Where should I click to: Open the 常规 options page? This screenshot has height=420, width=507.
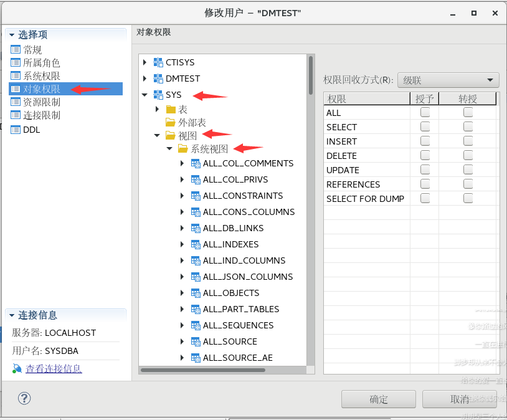click(32, 49)
